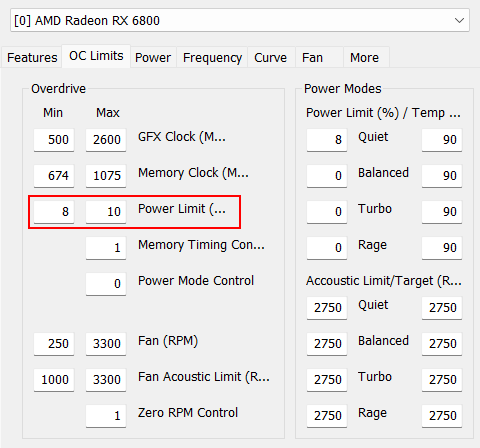
Task: Select Turbo acoustic limit field 2750
Action: click(327, 380)
